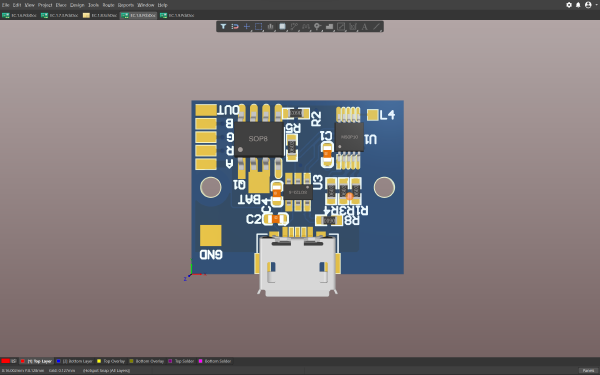Select the C2 capacitor on the board
This screenshot has width=600, height=375.
click(x=276, y=219)
